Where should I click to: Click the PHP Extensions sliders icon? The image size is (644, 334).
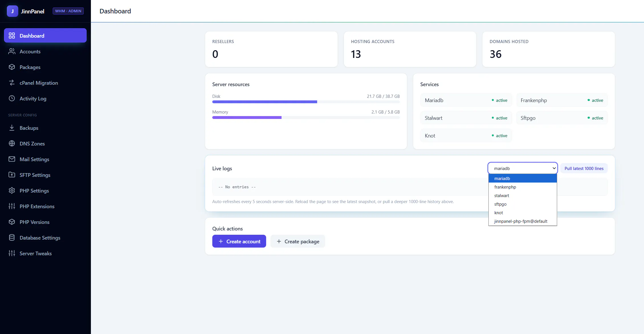pos(12,206)
